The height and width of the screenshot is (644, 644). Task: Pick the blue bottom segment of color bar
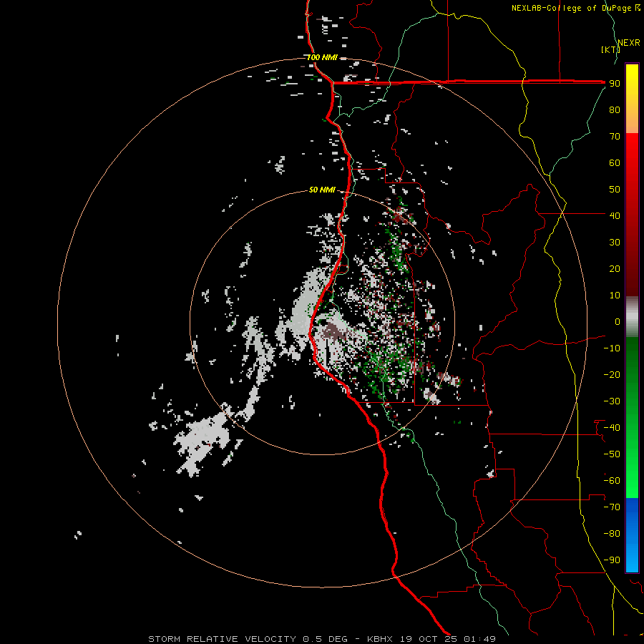(x=632, y=535)
